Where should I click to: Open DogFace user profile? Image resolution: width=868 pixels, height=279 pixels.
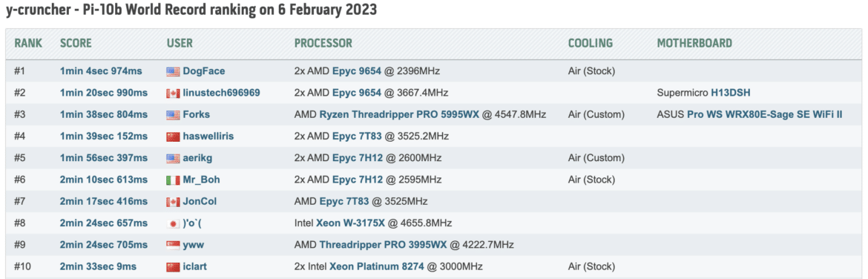pyautogui.click(x=204, y=71)
